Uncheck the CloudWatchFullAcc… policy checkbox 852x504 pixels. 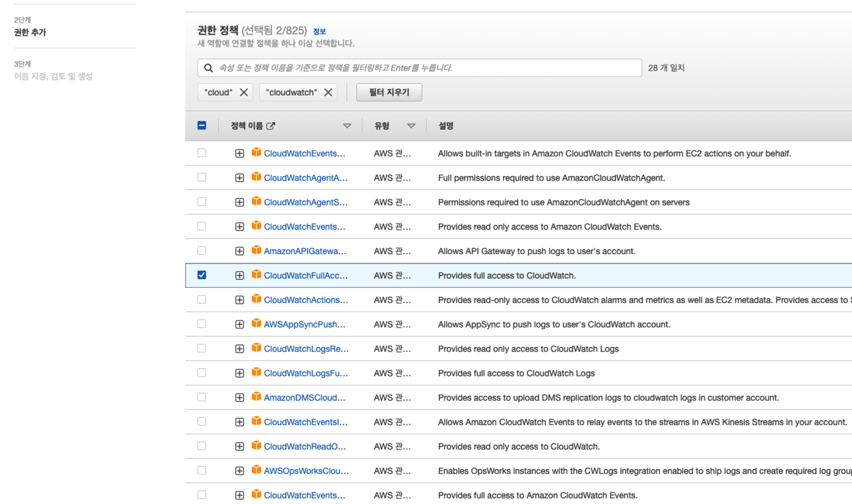click(202, 275)
